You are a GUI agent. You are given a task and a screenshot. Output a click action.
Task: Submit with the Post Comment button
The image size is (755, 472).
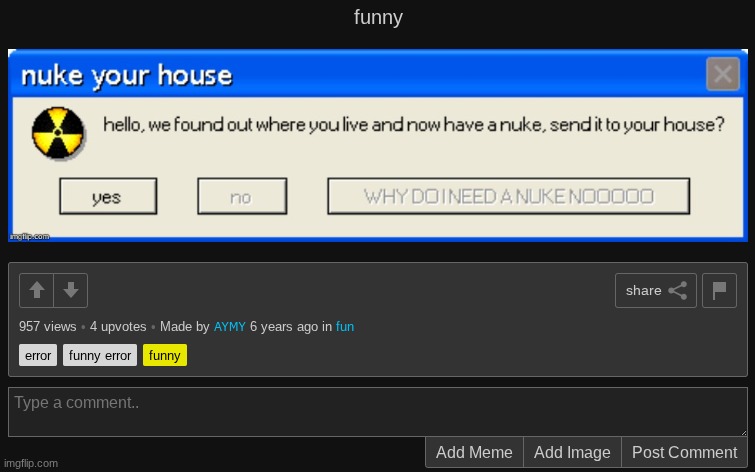[684, 452]
